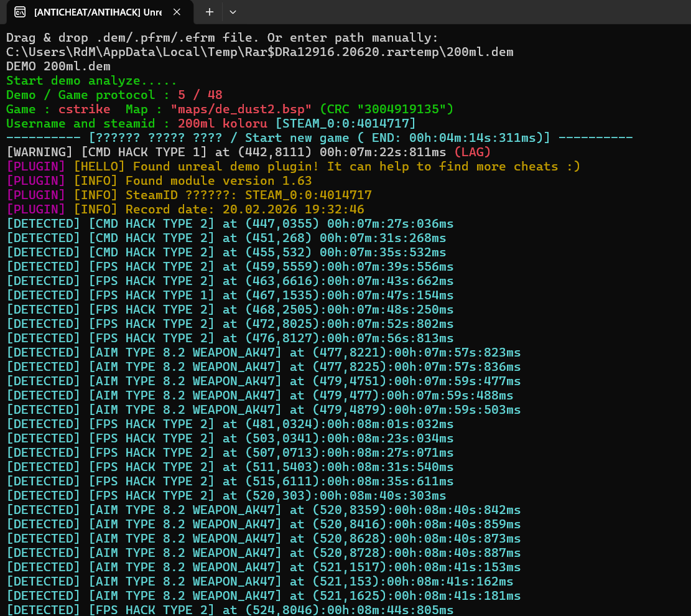The image size is (691, 616).
Task: Click the protocol value "5 / 48"
Action: click(200, 95)
